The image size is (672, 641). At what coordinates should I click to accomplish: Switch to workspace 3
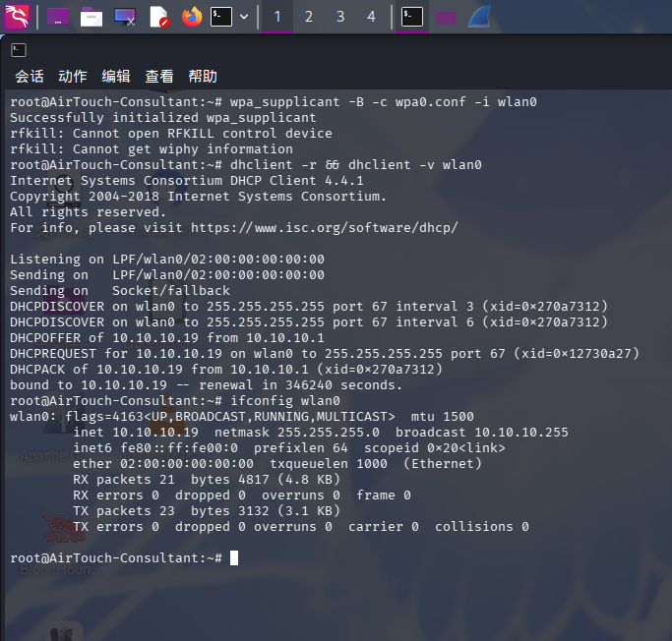pyautogui.click(x=340, y=17)
